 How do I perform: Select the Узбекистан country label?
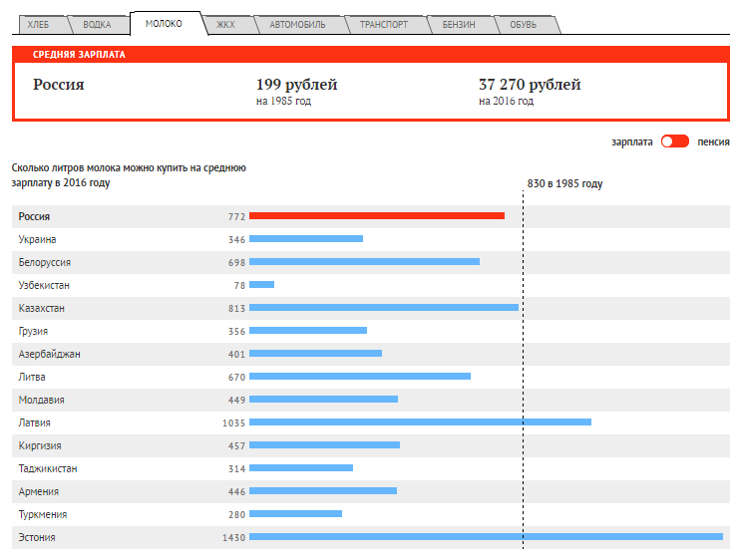[44, 285]
